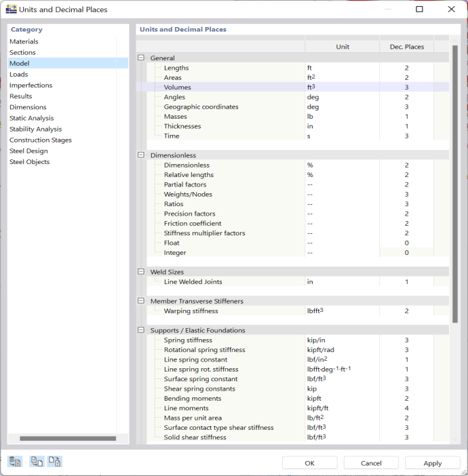Screen dimensions: 468x476
Task: Select the 'kip/in' unit cell for Spring stiffness
Action: tap(342, 340)
